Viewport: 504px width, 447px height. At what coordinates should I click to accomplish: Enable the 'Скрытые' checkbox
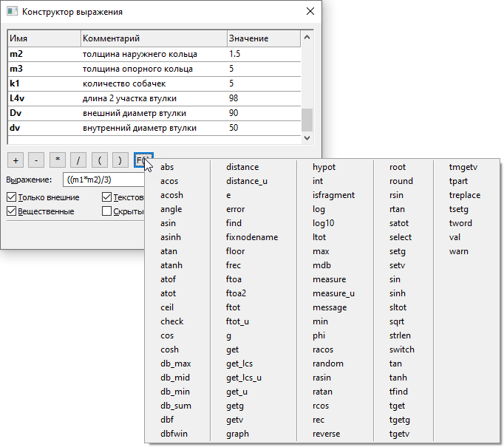pos(107,211)
